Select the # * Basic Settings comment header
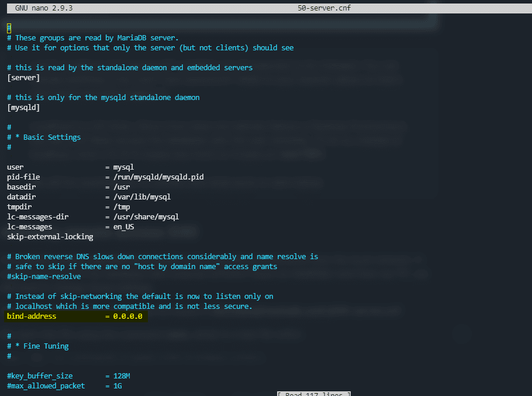 tap(43, 137)
